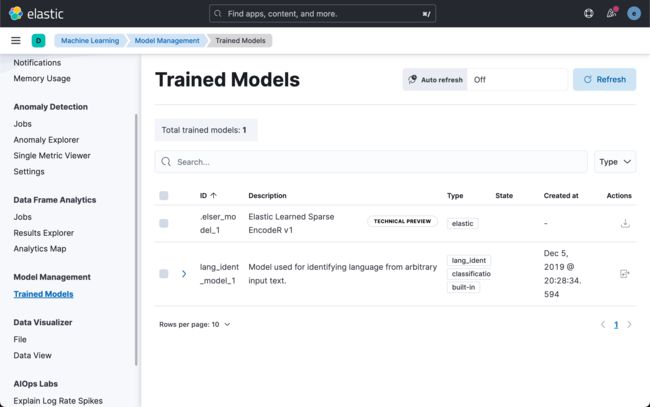The width and height of the screenshot is (650, 407).
Task: Click the lang_ident_model_1 action icon
Action: coord(624,274)
